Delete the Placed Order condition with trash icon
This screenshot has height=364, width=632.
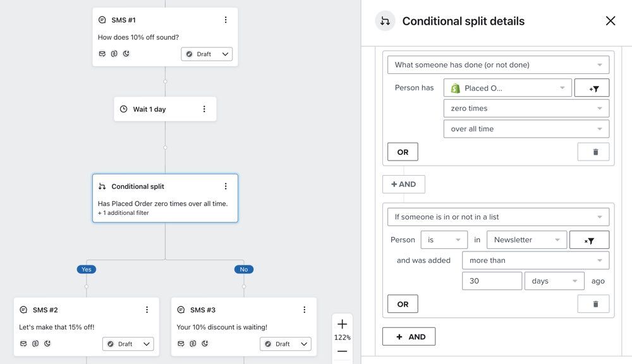[593, 151]
